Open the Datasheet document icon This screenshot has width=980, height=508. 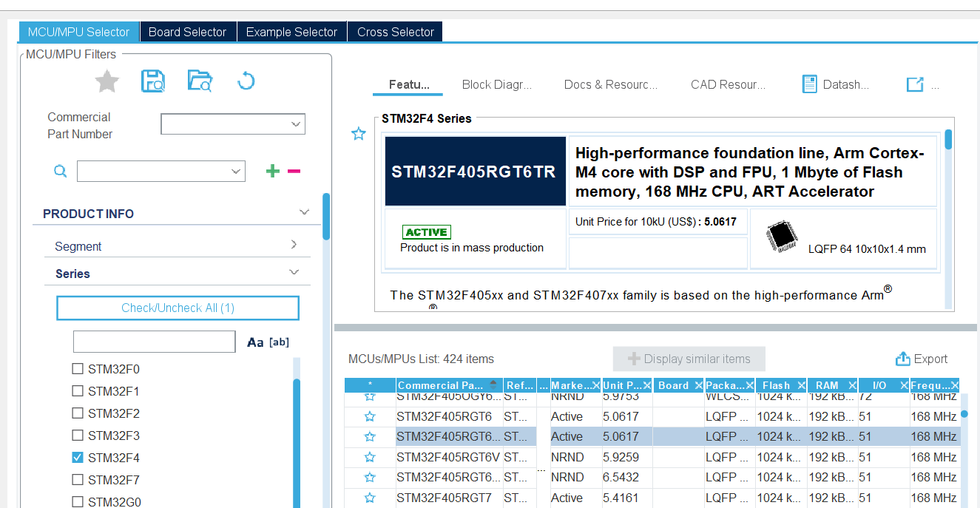click(810, 84)
